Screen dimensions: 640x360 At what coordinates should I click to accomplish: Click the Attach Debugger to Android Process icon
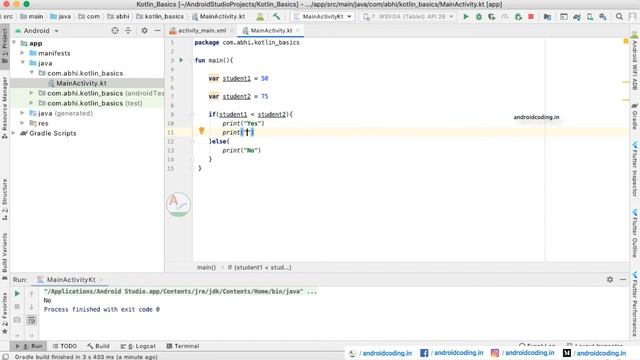click(518, 17)
